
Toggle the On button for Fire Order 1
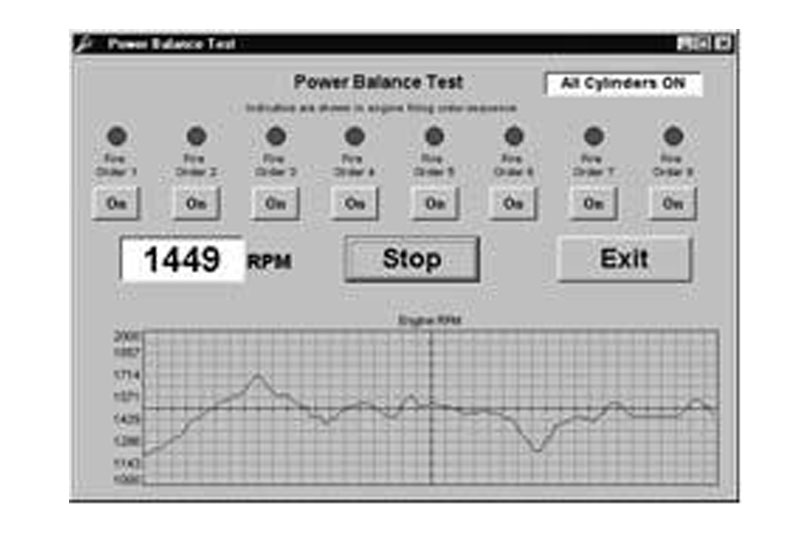coord(117,203)
